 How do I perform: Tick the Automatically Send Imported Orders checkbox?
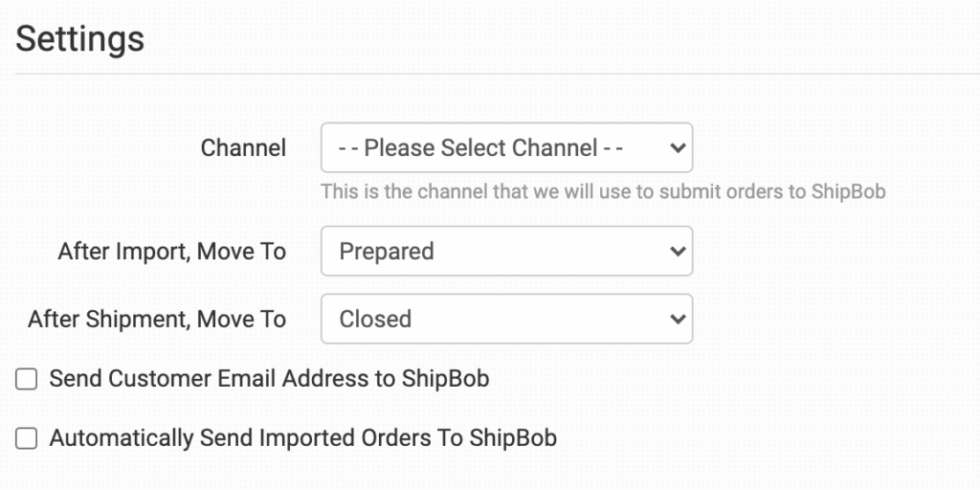coord(27,439)
